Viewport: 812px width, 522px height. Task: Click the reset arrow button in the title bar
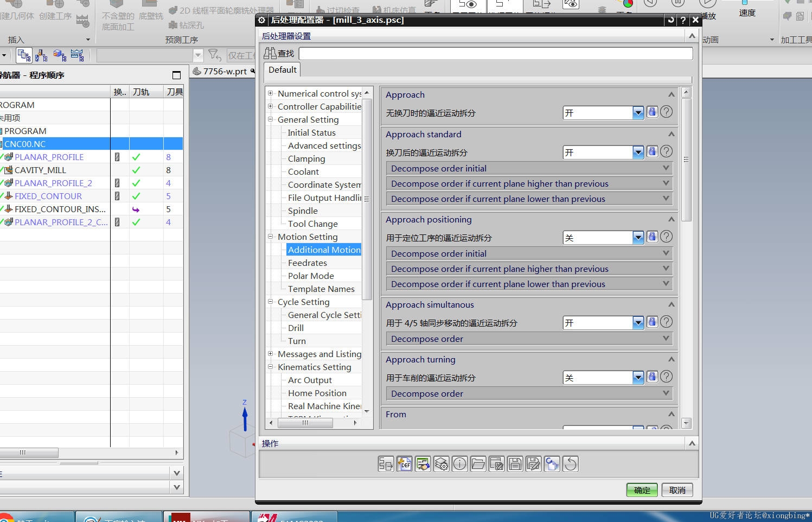pyautogui.click(x=671, y=20)
